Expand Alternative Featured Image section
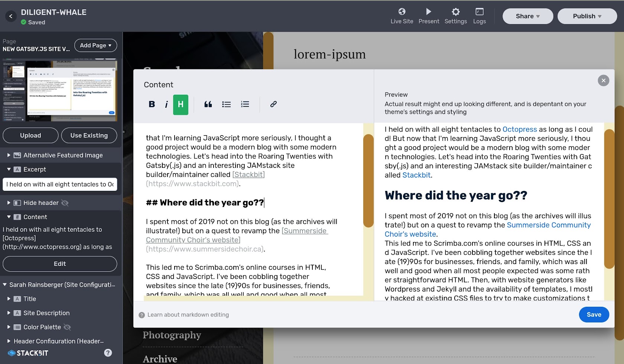The height and width of the screenshot is (364, 624). coord(9,155)
